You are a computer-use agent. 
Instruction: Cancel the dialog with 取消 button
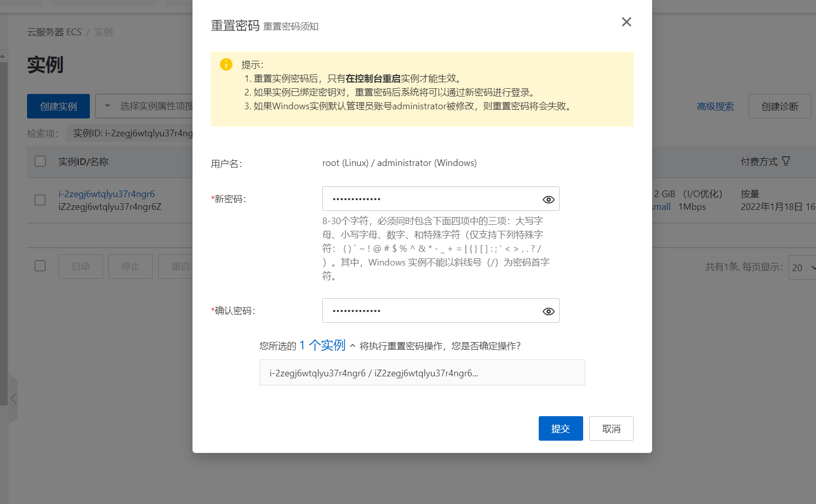point(611,428)
